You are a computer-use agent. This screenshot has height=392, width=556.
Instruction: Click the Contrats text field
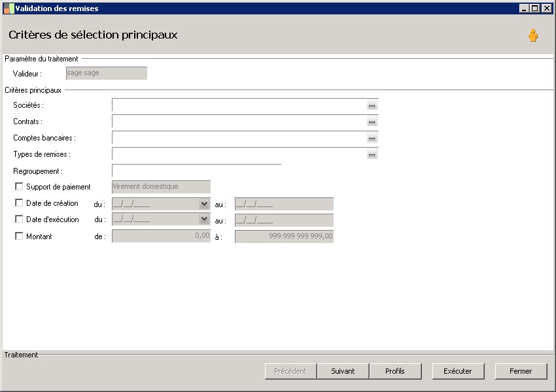click(x=239, y=122)
